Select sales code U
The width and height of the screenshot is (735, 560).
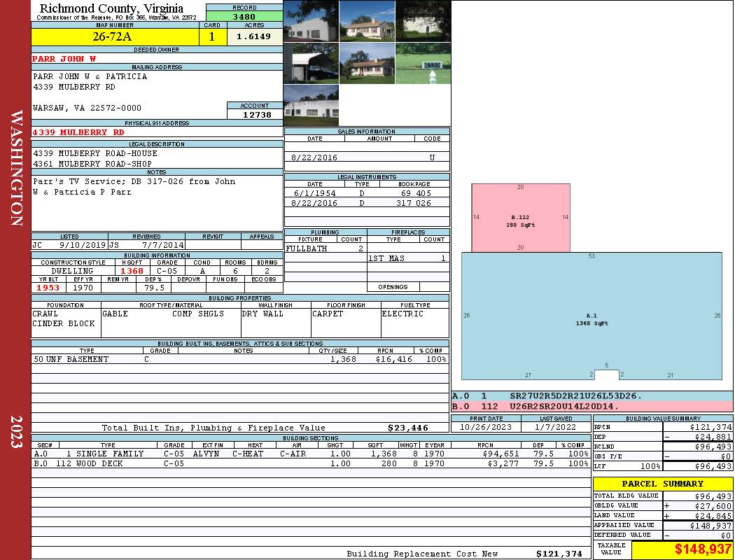point(432,157)
